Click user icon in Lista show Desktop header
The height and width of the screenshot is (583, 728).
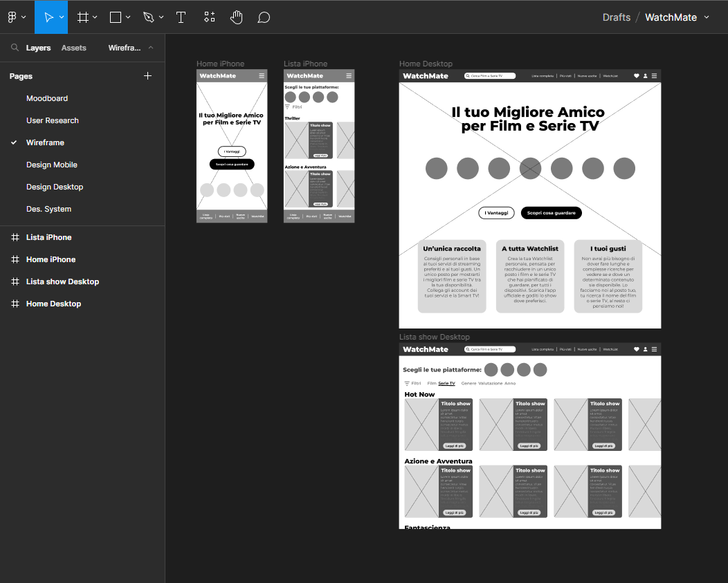[646, 349]
